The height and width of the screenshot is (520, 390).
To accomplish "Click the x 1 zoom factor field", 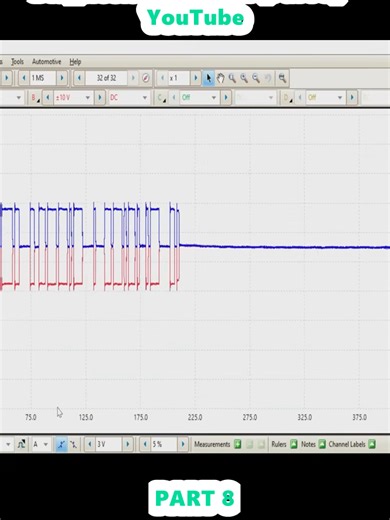I will (179, 78).
